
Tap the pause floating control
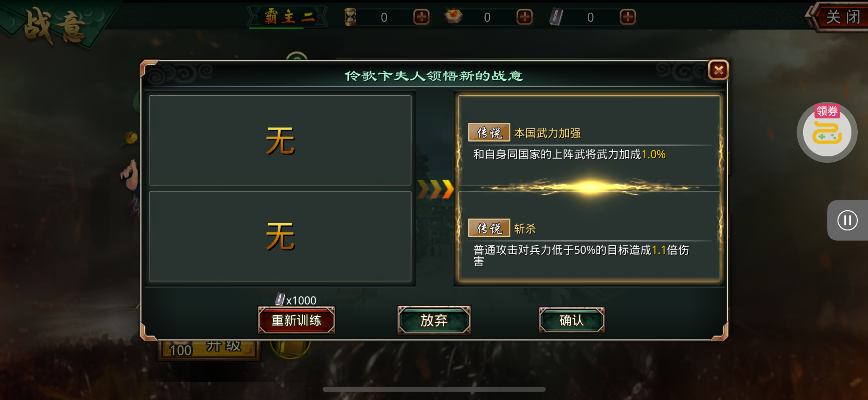pos(848,220)
